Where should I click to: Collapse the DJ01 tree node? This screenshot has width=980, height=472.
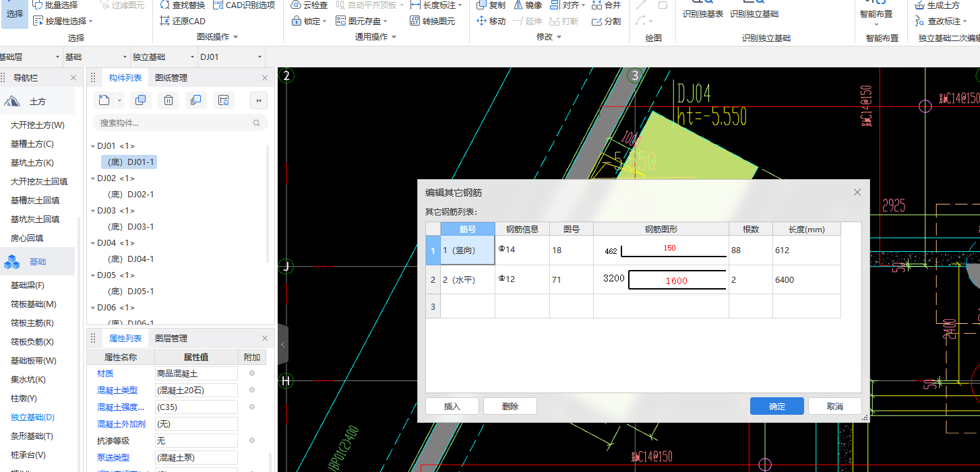92,146
